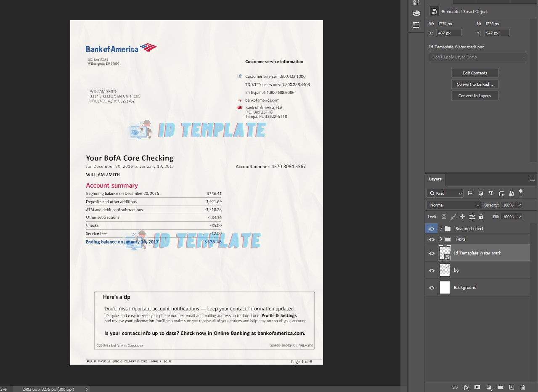Viewport: 538px width, 392px height.
Task: Toggle the layer filtering on/off switch
Action: 521,193
